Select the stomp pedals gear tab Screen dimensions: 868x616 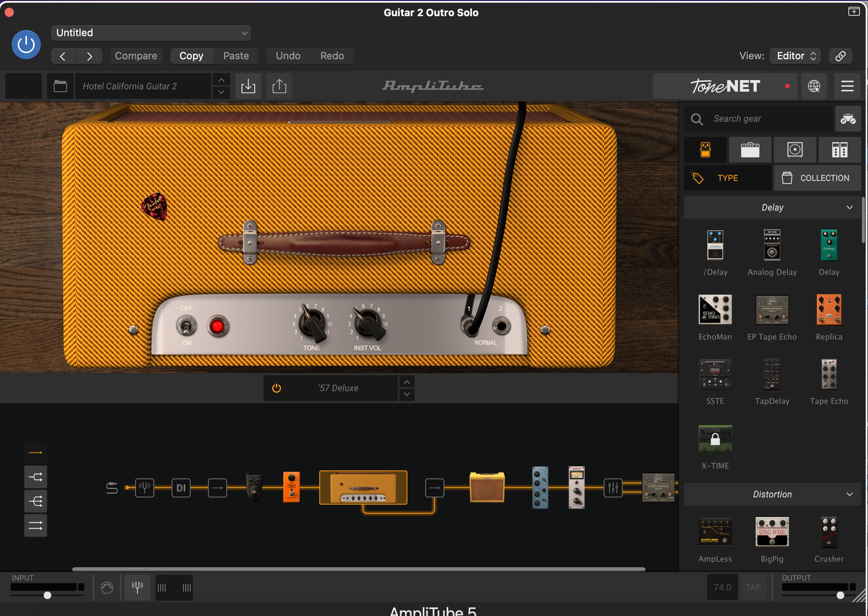(705, 150)
